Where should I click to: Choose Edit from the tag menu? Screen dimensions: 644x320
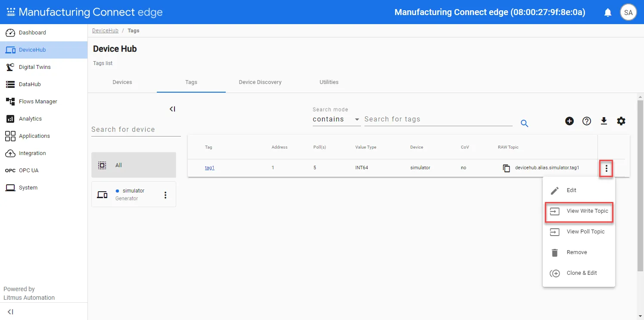pyautogui.click(x=579, y=190)
